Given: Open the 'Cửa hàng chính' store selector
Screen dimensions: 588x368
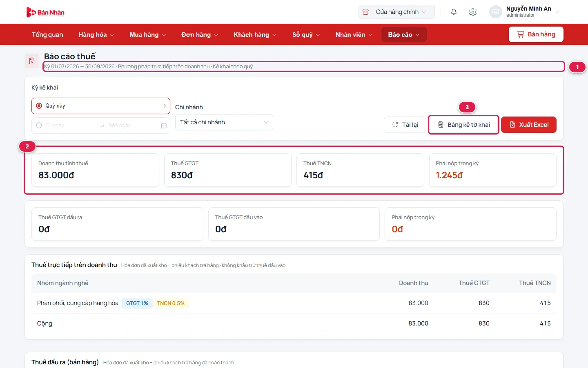Looking at the screenshot, I should tap(396, 12).
